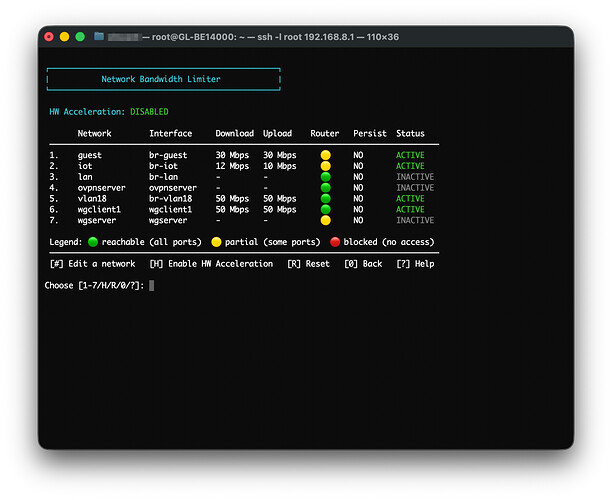611x500 pixels.
Task: Click the 'Network Bandwidth Limiter' title
Action: (x=161, y=79)
